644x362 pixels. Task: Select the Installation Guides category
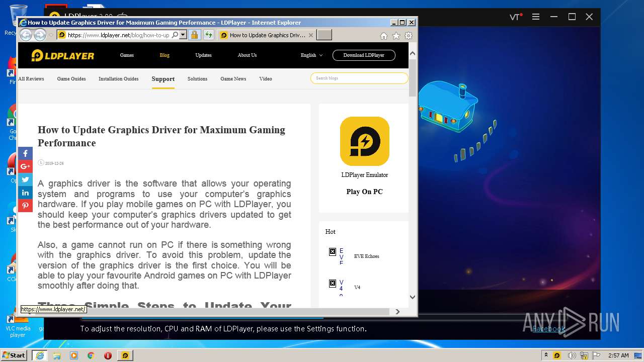(x=118, y=79)
